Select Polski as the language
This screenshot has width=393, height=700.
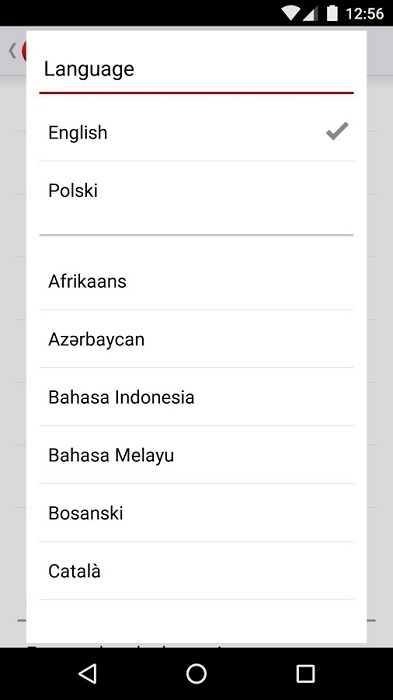[x=196, y=191]
